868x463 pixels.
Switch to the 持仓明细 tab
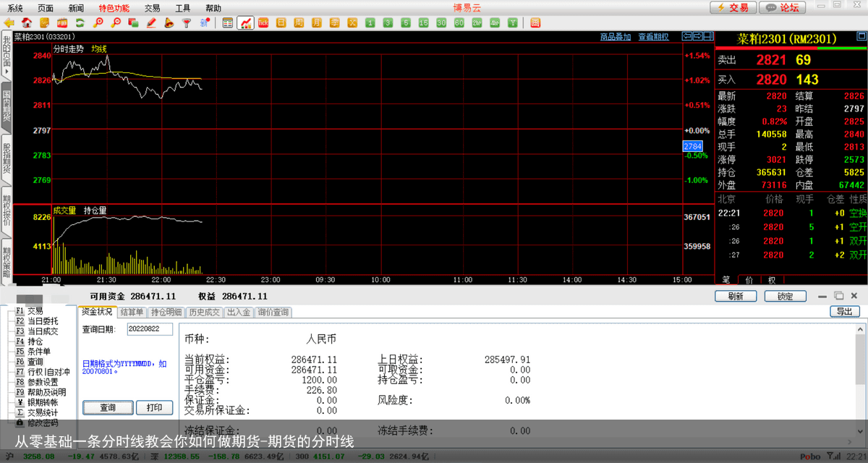coord(166,313)
